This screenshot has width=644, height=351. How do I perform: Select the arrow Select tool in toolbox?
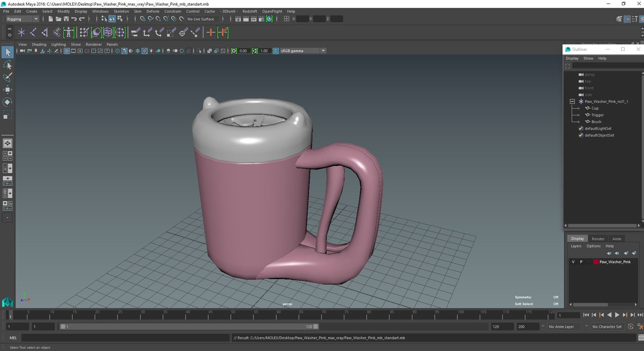[8, 52]
